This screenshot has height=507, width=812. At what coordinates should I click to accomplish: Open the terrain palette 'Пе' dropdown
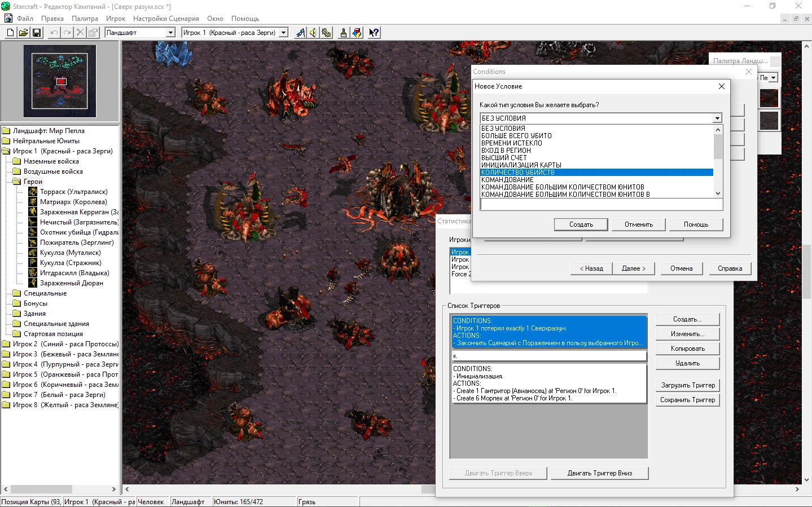tap(773, 77)
